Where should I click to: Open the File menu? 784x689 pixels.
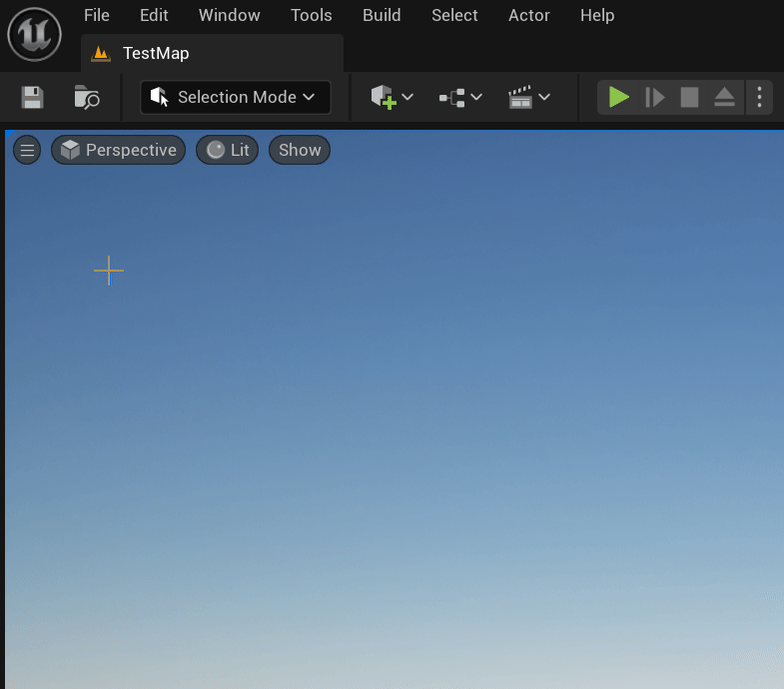[97, 16]
